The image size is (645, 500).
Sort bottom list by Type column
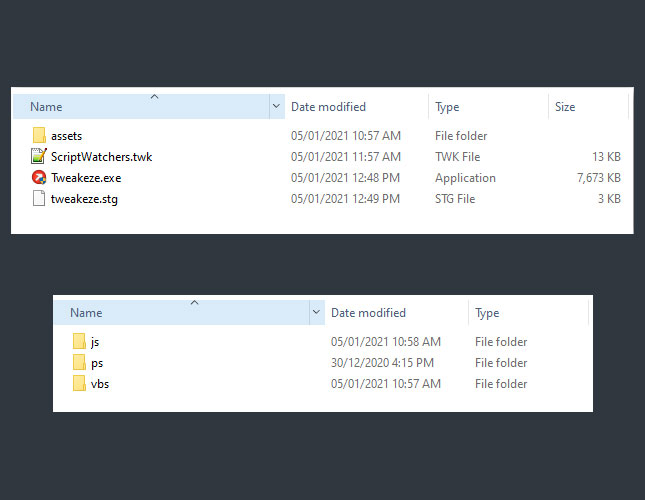pos(487,313)
